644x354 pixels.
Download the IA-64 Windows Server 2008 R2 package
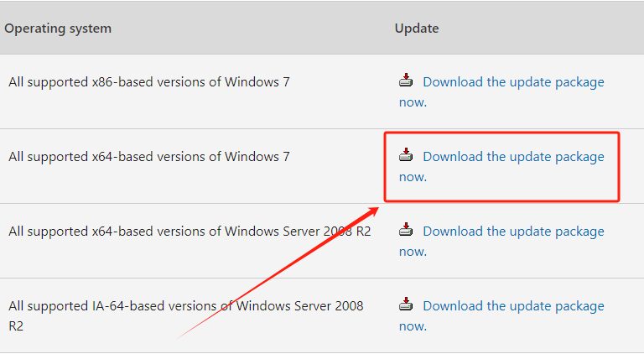pos(513,305)
